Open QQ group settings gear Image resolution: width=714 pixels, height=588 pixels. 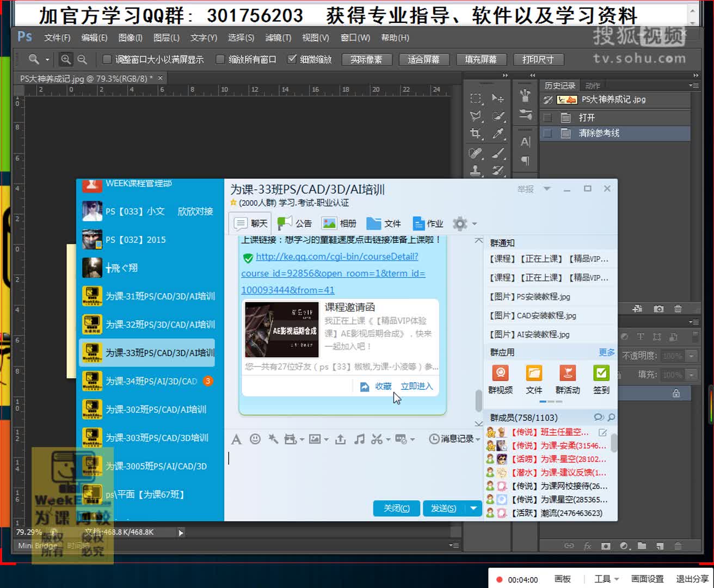tap(460, 224)
